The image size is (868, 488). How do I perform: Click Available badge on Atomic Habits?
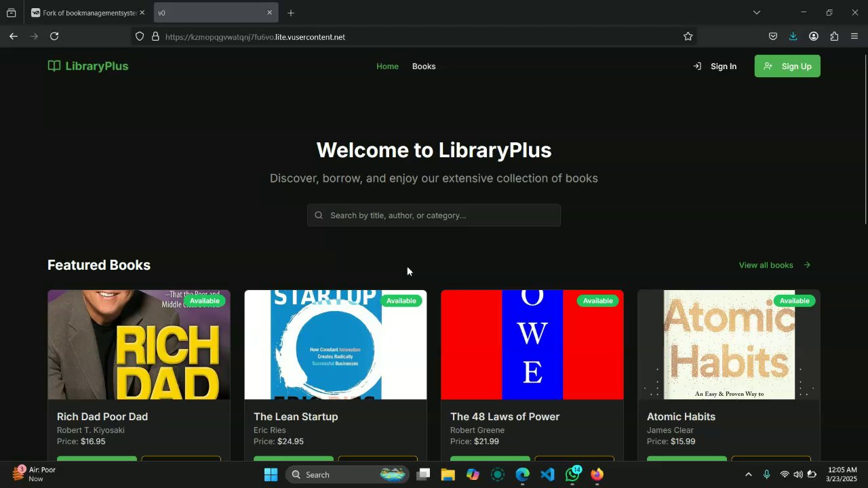pos(794,301)
